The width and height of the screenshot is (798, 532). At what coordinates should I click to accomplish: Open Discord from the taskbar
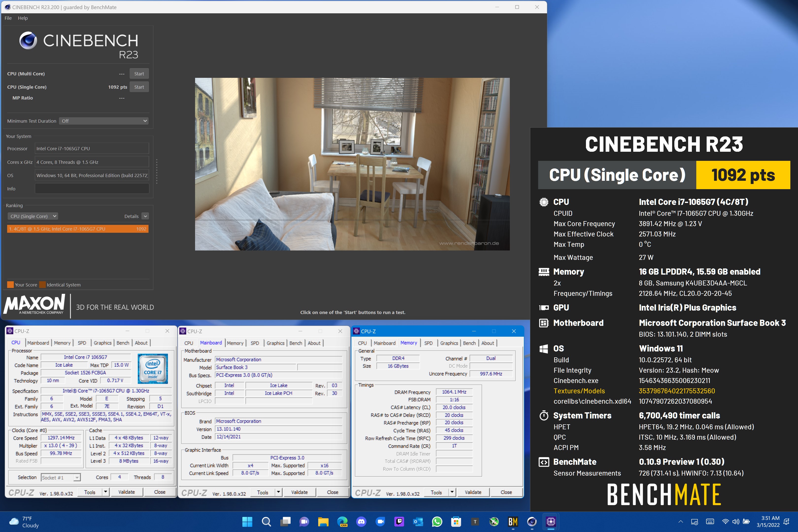tap(361, 521)
